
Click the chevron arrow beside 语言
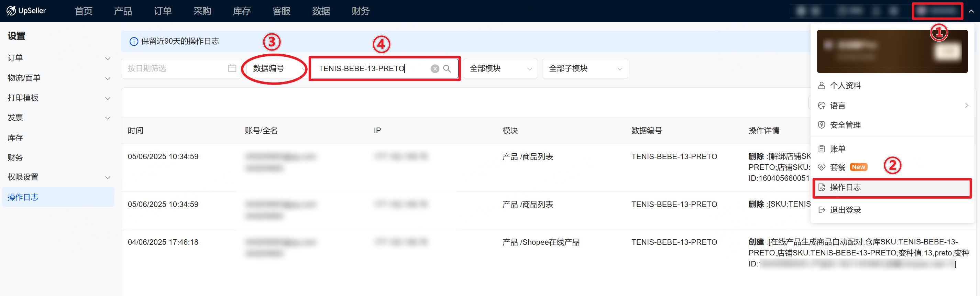[966, 106]
